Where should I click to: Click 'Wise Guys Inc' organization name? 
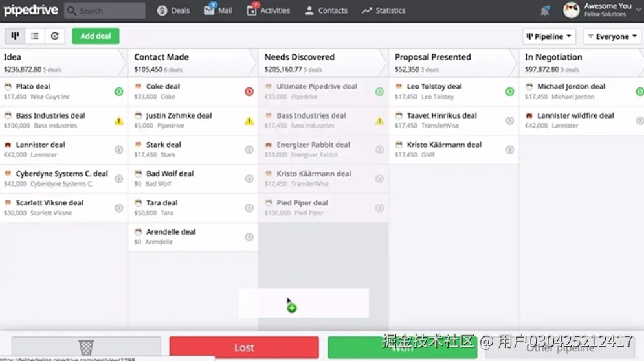pyautogui.click(x=50, y=97)
